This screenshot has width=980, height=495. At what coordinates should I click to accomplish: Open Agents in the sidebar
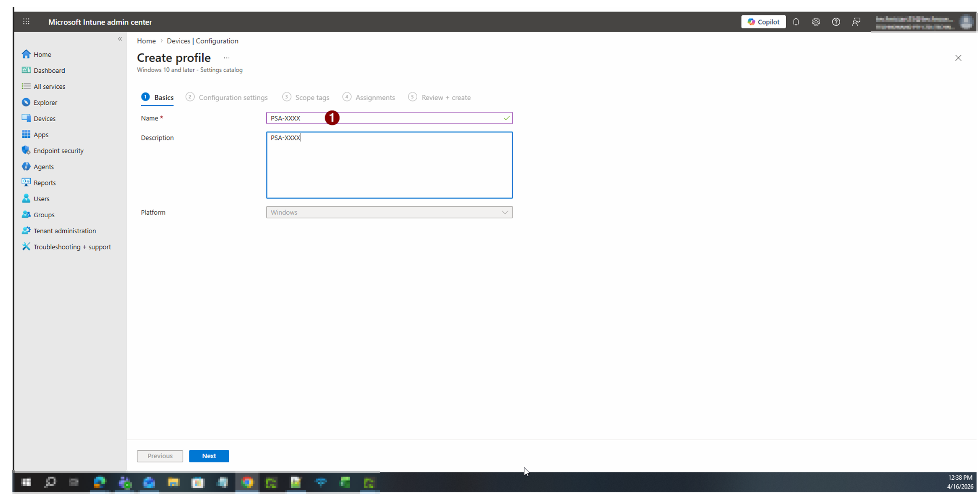[38, 167]
